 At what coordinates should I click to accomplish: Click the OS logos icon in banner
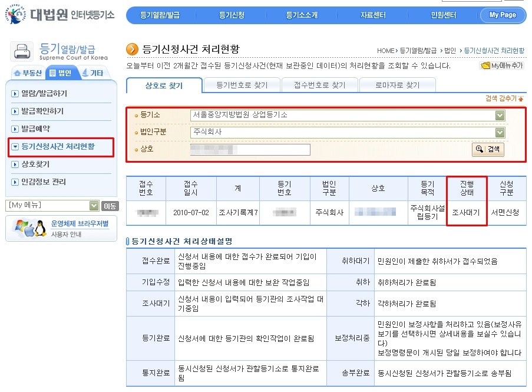(29, 228)
